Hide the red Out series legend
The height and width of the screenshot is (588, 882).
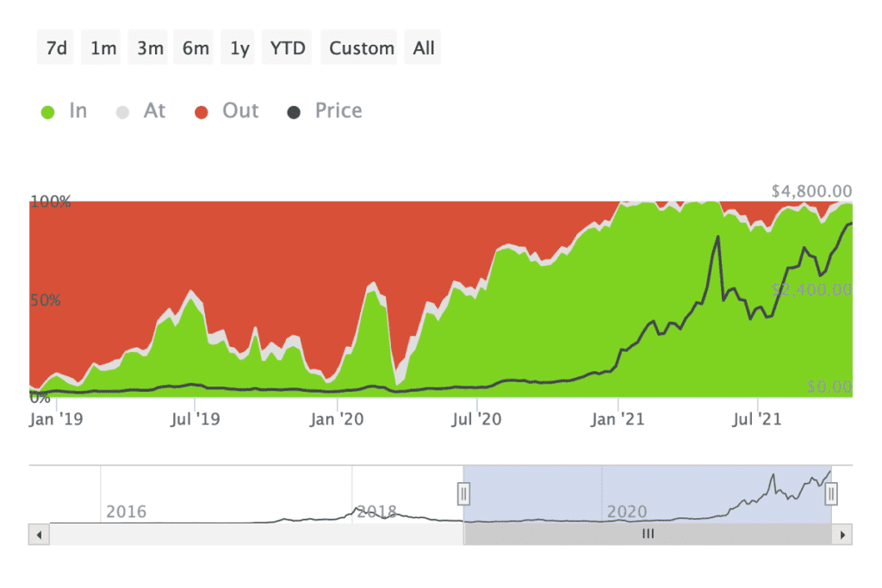tap(240, 111)
